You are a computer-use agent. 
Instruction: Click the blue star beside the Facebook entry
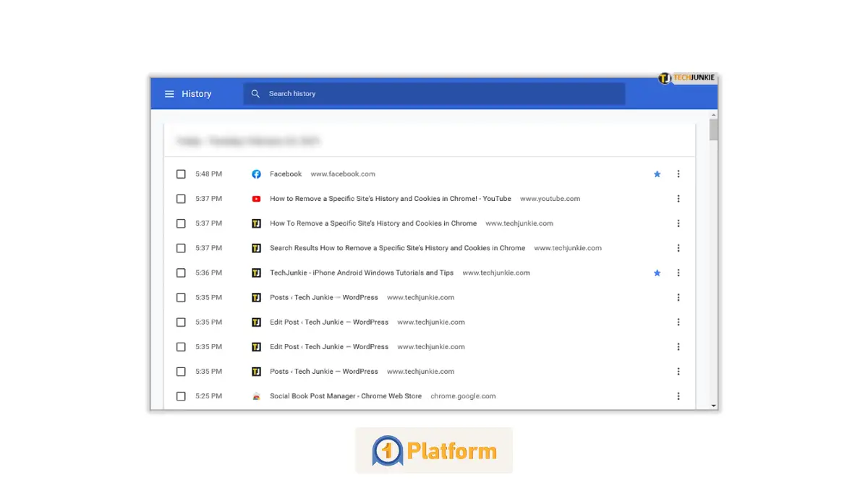click(657, 174)
